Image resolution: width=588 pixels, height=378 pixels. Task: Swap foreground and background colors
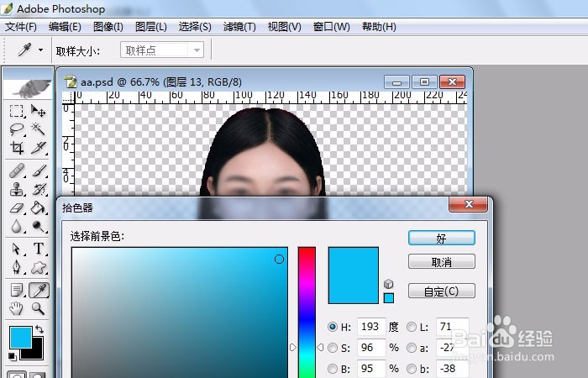point(39,329)
